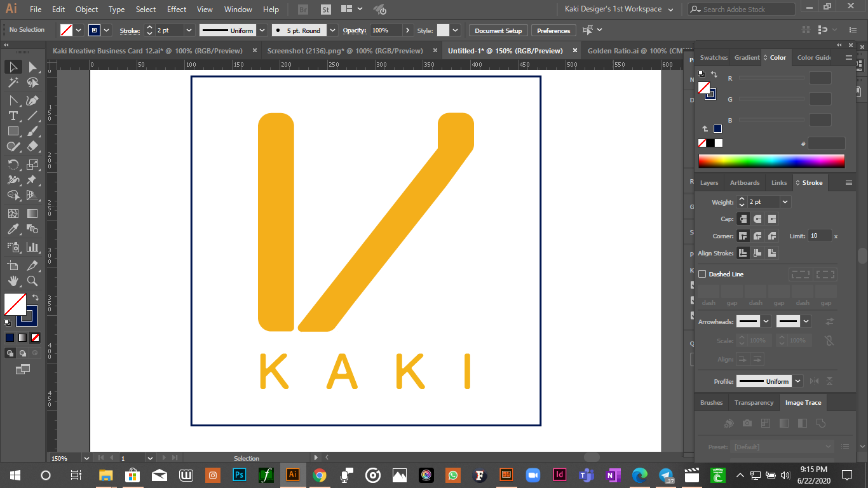
Task: Enable the Dashed Line checkbox
Action: click(x=702, y=274)
